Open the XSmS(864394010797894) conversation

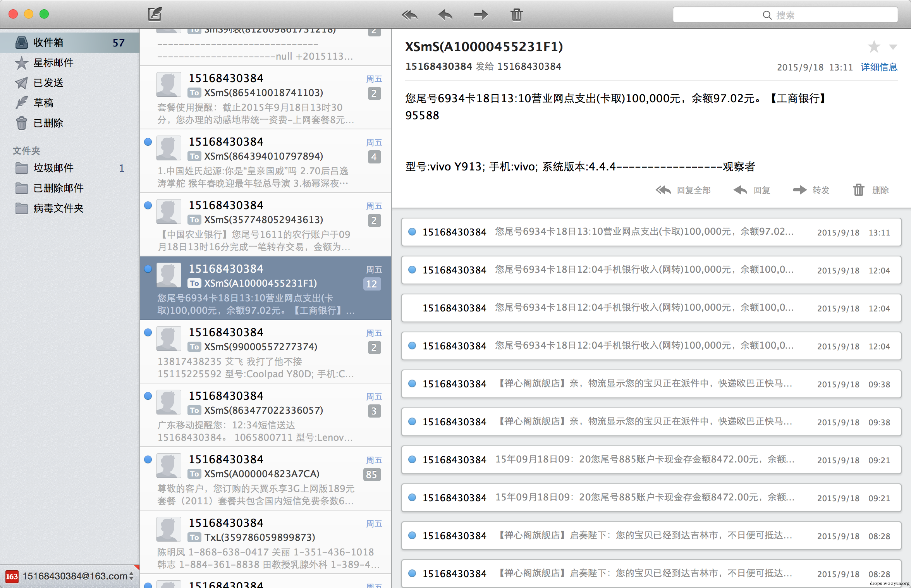(266, 161)
